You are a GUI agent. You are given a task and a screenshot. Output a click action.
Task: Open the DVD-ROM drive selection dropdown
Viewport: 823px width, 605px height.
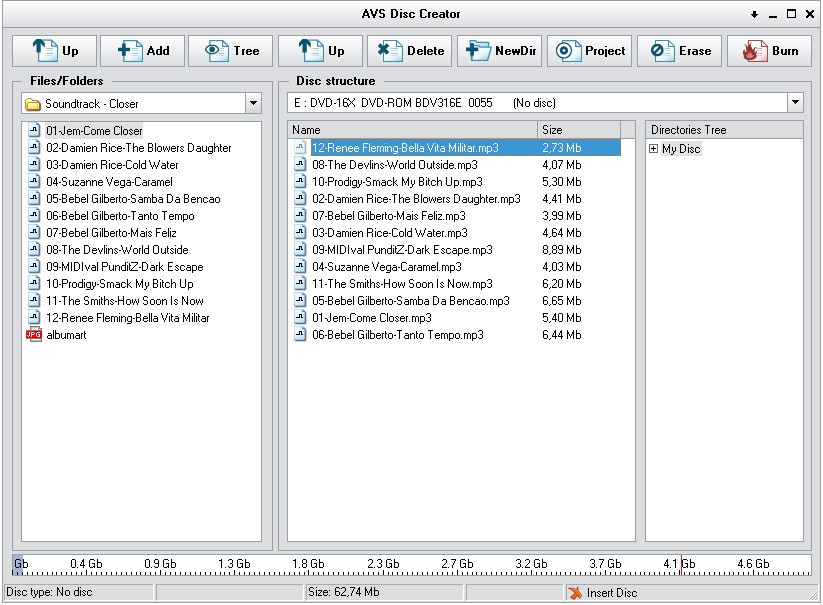click(795, 102)
